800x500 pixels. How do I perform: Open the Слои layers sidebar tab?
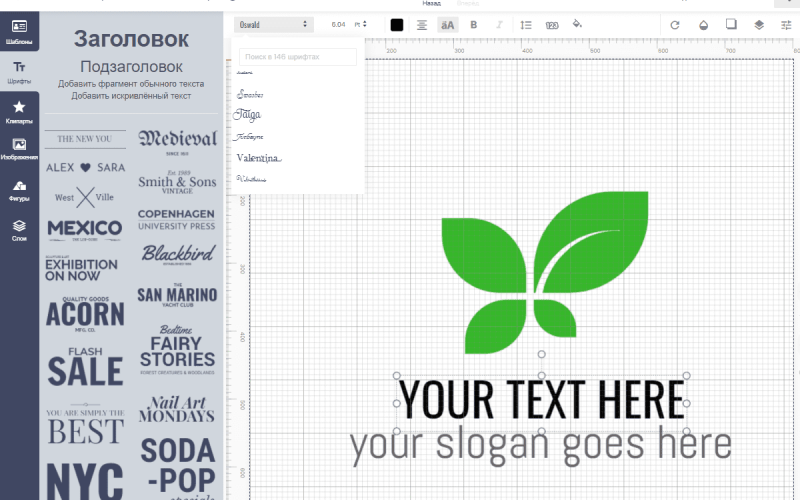[x=19, y=231]
